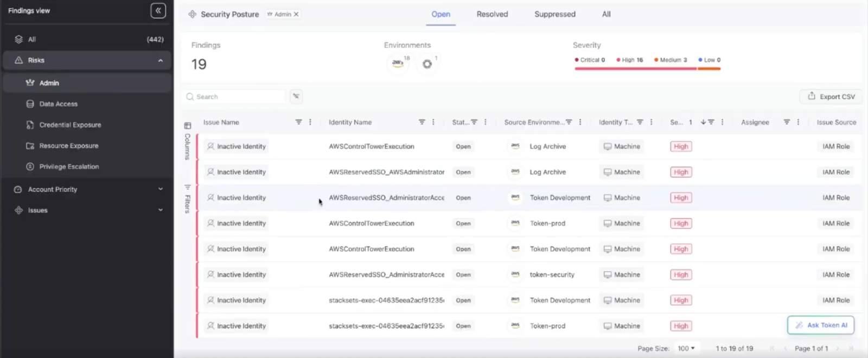Filter by Medium severity
The width and height of the screenshot is (868, 358).
671,60
